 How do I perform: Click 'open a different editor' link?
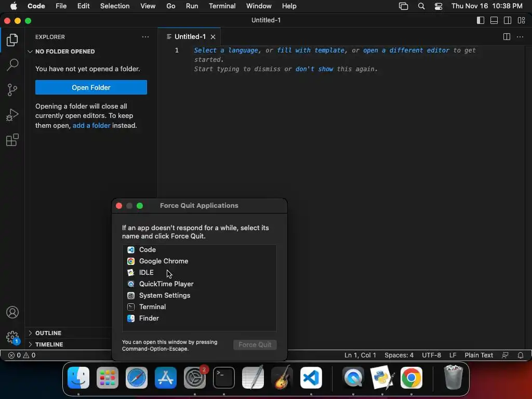(x=406, y=50)
